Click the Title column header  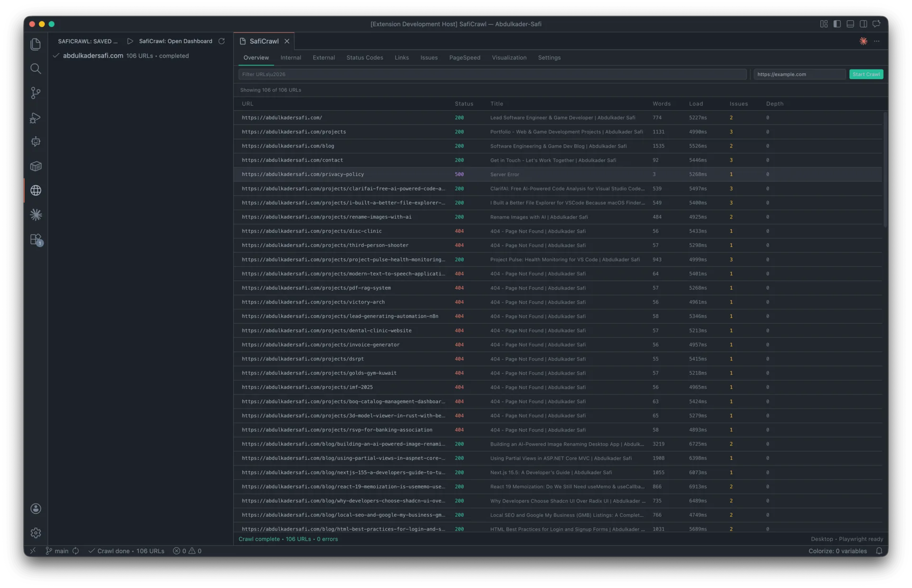tap(496, 104)
